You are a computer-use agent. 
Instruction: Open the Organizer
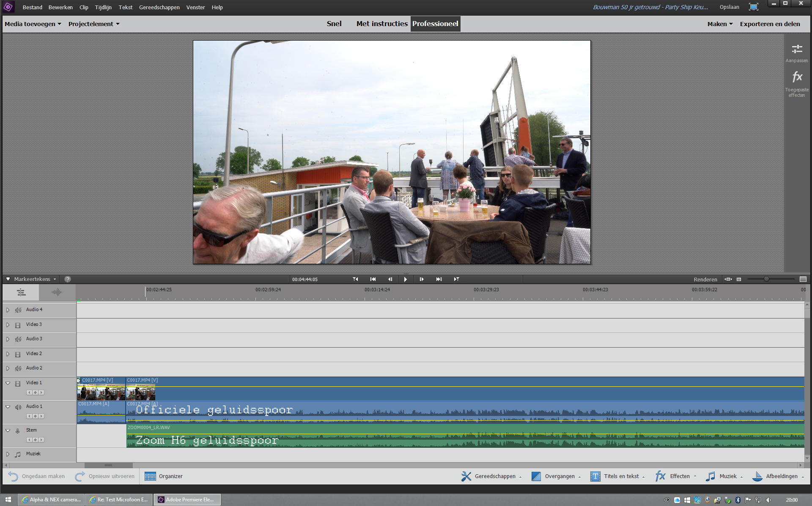pyautogui.click(x=163, y=476)
